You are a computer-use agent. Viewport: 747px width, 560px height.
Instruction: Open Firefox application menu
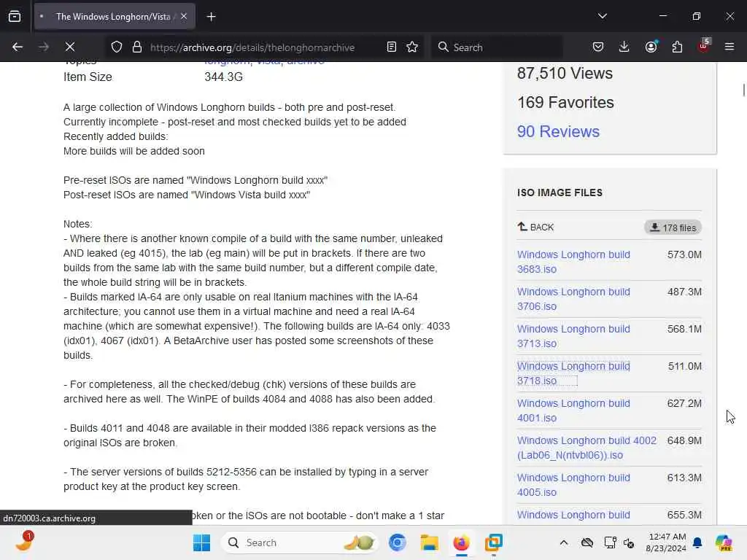pyautogui.click(x=729, y=47)
